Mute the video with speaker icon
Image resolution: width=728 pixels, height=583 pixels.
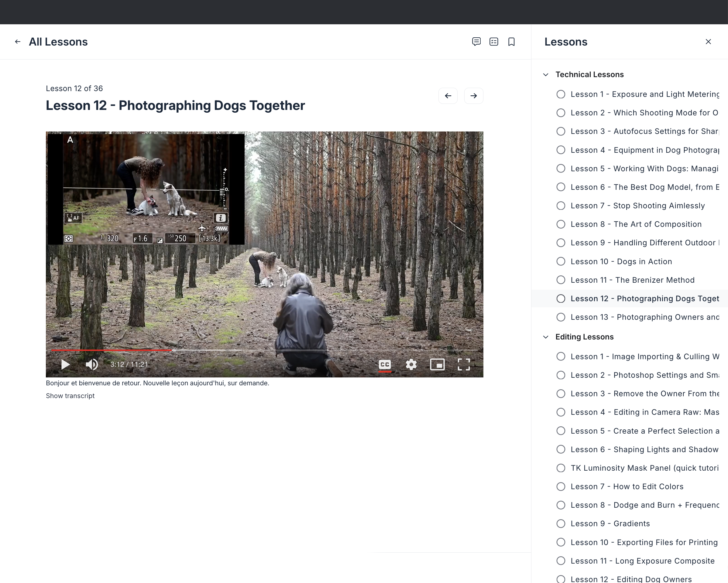(x=91, y=364)
